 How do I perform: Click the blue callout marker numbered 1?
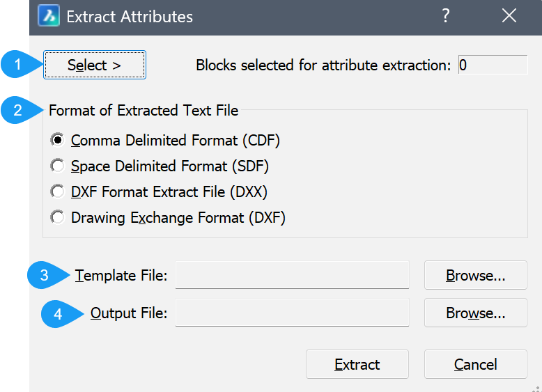coord(19,65)
